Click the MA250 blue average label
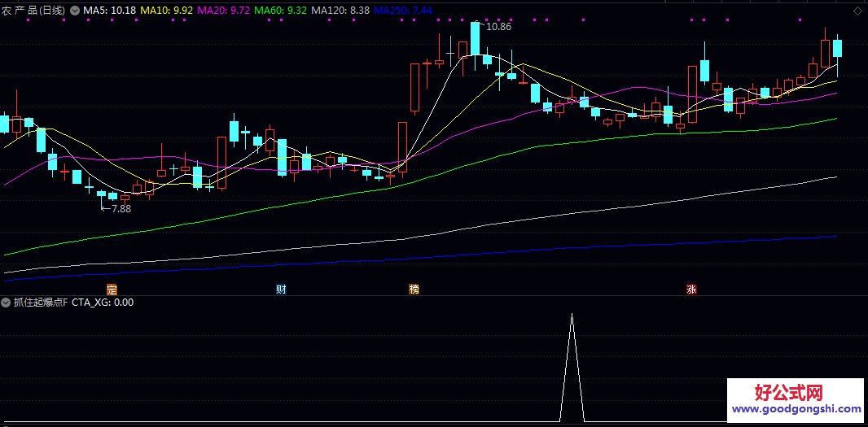Screen dimensions: 868x427 (403, 11)
